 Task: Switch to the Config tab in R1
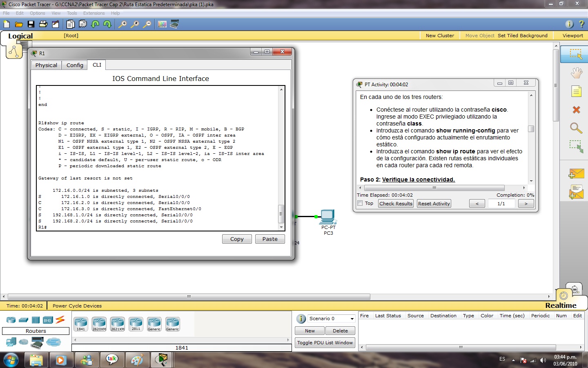point(75,65)
